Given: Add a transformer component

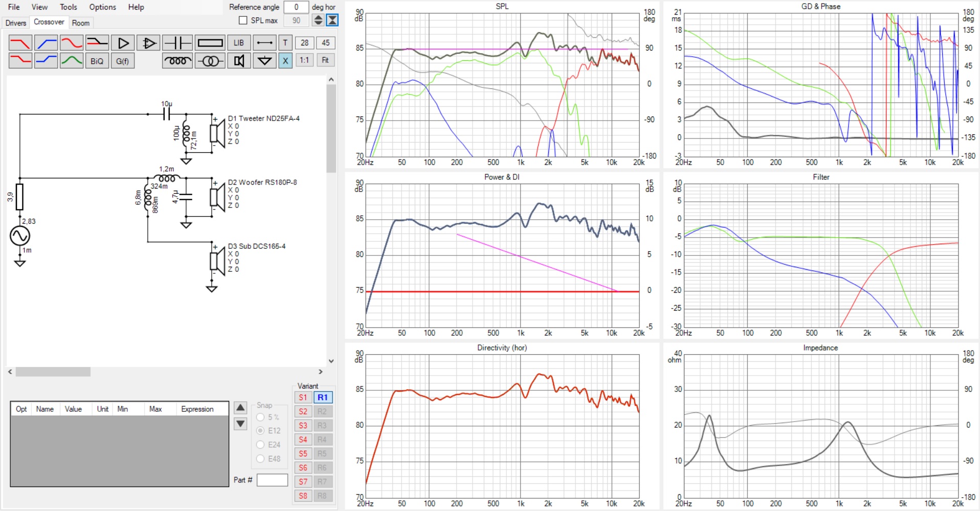Looking at the screenshot, I should pyautogui.click(x=210, y=61).
